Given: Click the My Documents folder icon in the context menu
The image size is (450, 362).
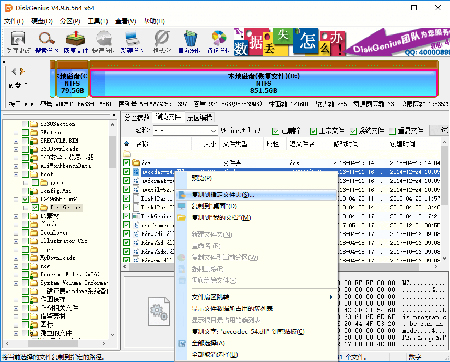Looking at the screenshot, I should click(182, 218).
